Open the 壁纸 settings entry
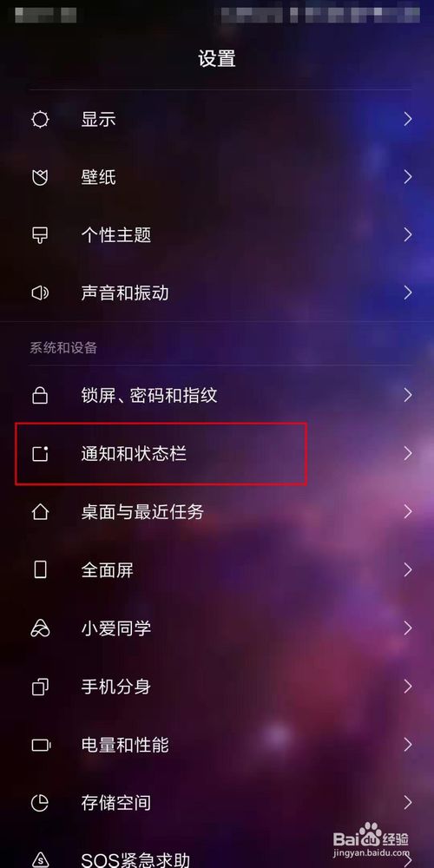Image resolution: width=434 pixels, height=868 pixels. pos(217,177)
